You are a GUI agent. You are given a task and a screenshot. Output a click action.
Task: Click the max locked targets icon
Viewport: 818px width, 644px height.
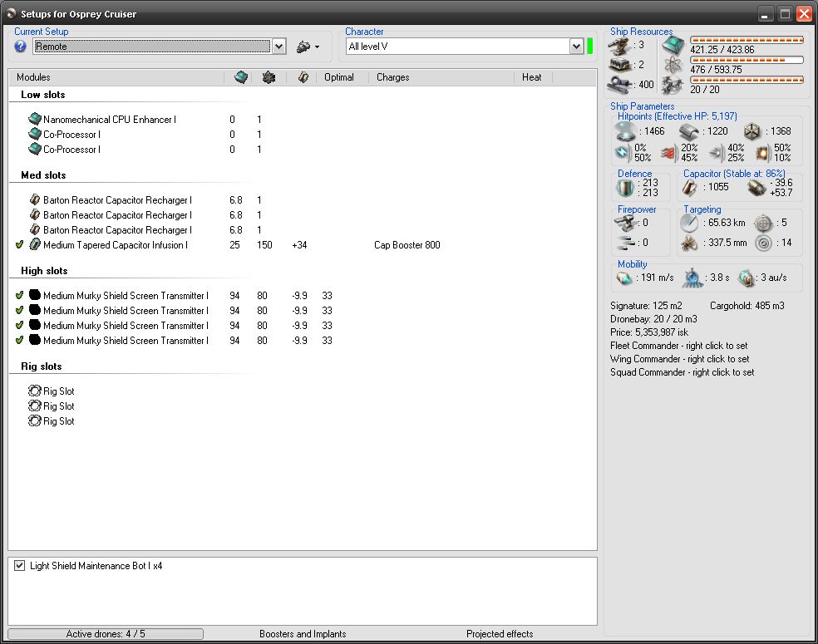click(764, 224)
